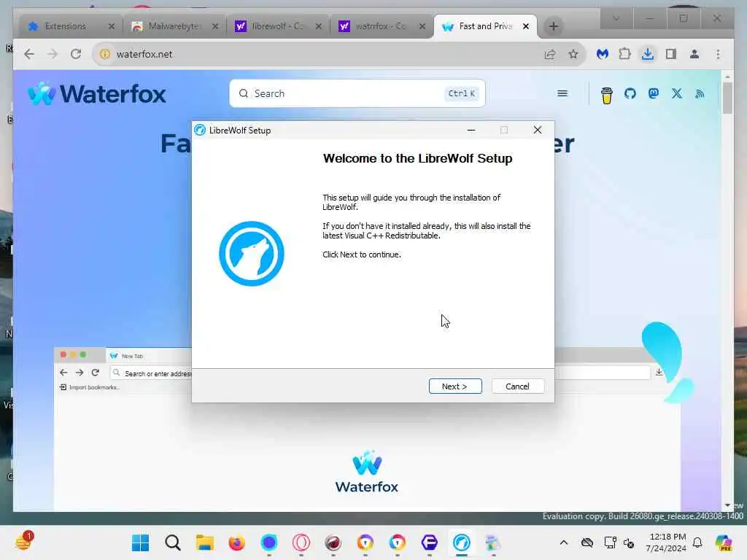The image size is (747, 560).
Task: Open the donate coffee cup icon
Action: 606,95
